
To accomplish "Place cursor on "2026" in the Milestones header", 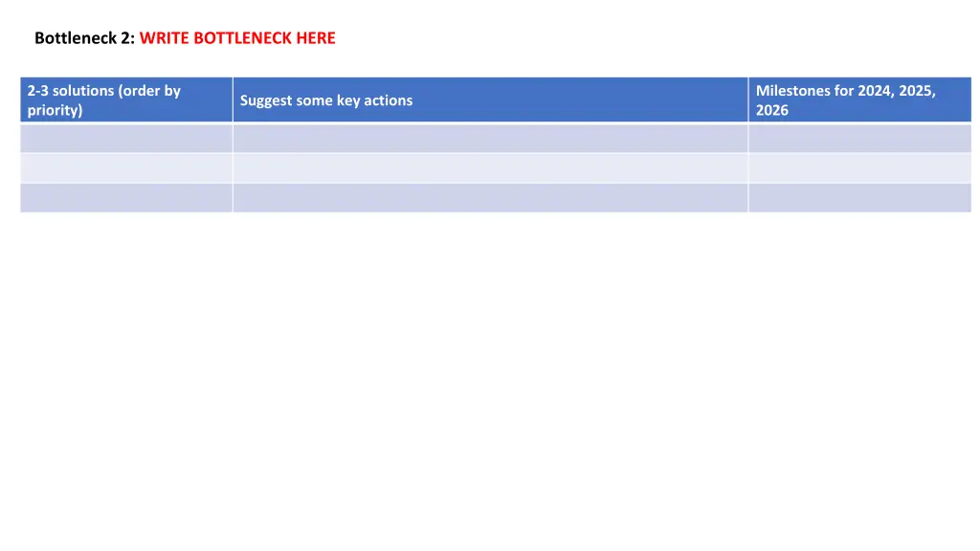I will [x=772, y=111].
